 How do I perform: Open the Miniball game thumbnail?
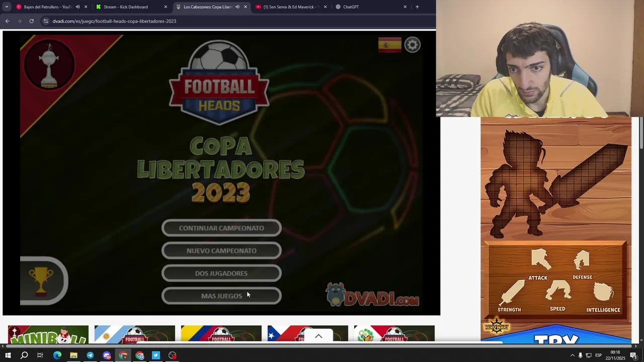pyautogui.click(x=48, y=333)
